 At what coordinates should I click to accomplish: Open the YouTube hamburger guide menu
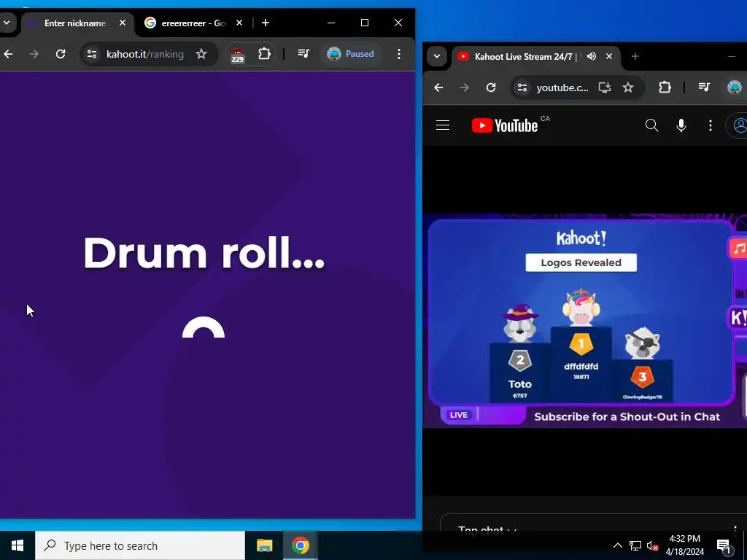pyautogui.click(x=443, y=125)
